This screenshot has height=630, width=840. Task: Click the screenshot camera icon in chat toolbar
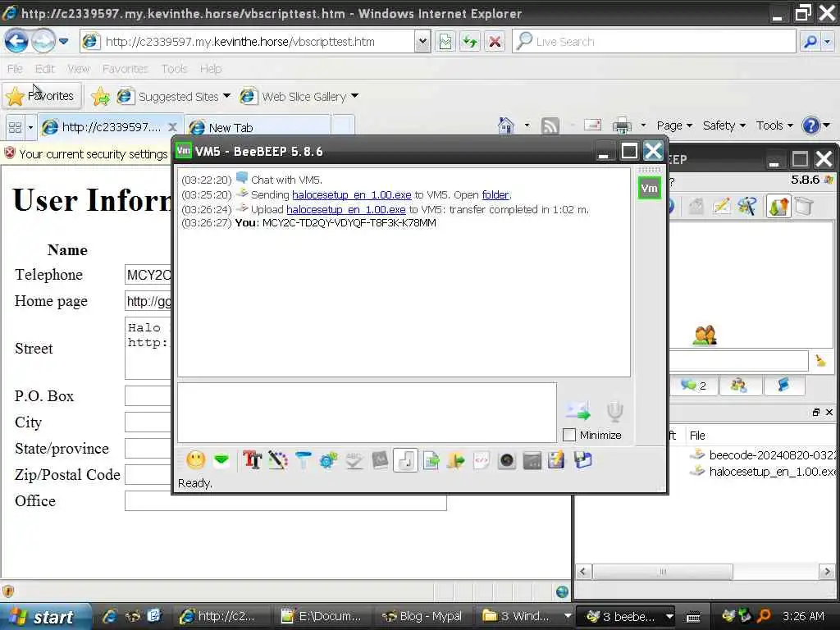(x=507, y=460)
